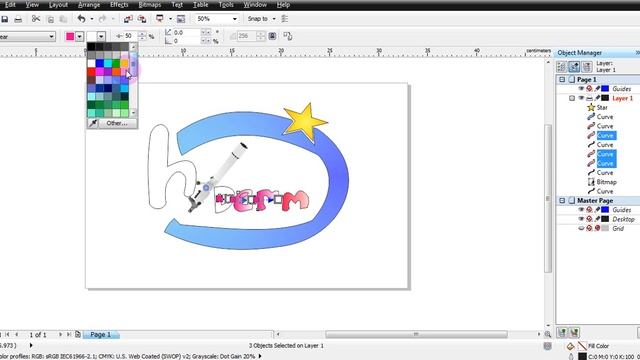Click New Master Layer icon at panel bottom
This screenshot has width=640, height=360.
pos(574,333)
